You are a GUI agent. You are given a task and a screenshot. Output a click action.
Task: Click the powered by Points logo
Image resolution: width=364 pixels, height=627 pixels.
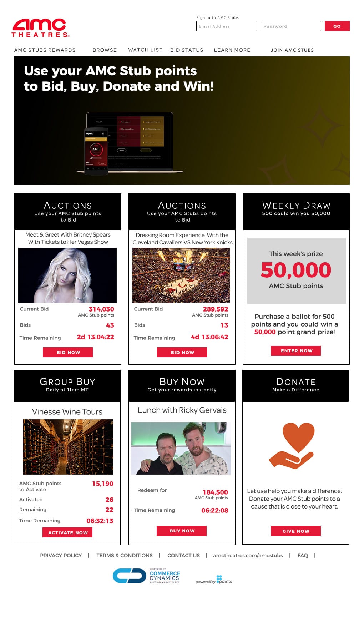pyautogui.click(x=214, y=580)
